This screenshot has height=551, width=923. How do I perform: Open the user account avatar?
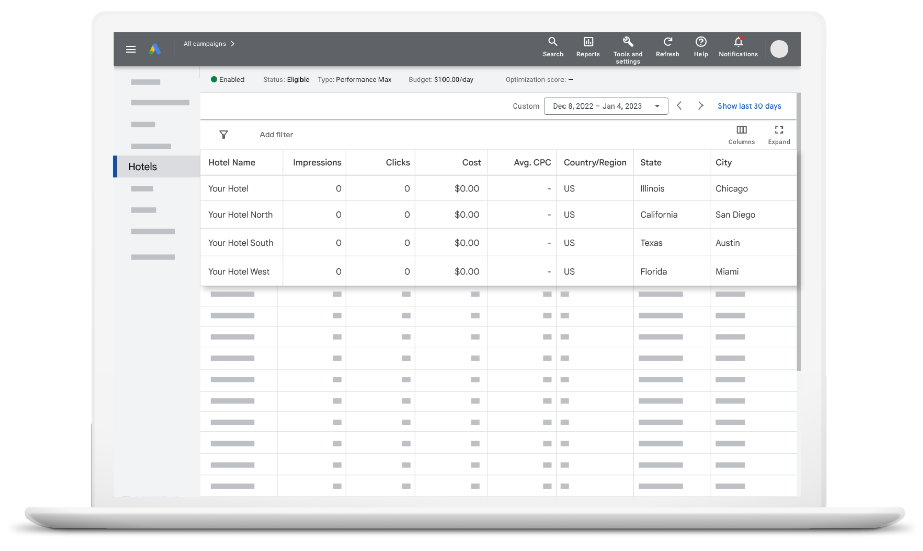779,49
